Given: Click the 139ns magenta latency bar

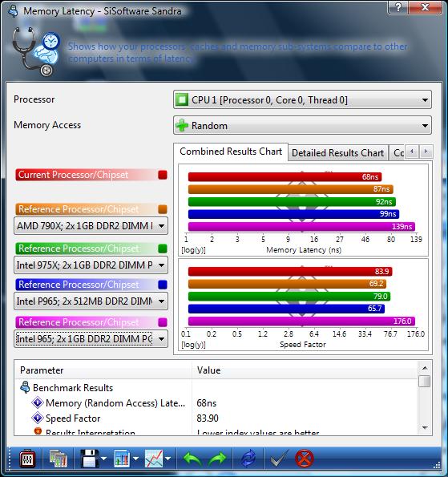Looking at the screenshot, I should click(x=301, y=227).
